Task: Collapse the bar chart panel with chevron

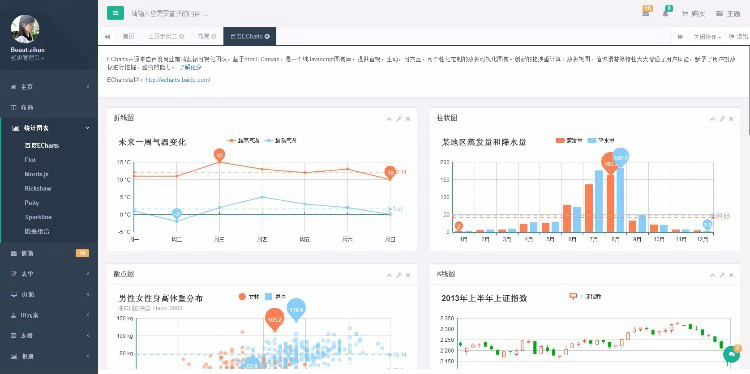Action: [x=713, y=119]
